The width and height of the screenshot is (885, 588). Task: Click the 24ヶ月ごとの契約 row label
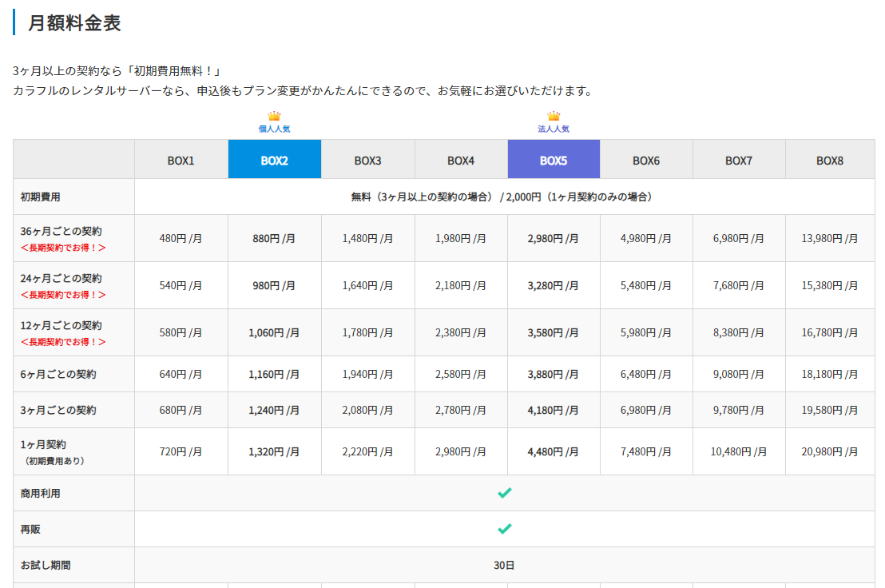click(x=61, y=278)
